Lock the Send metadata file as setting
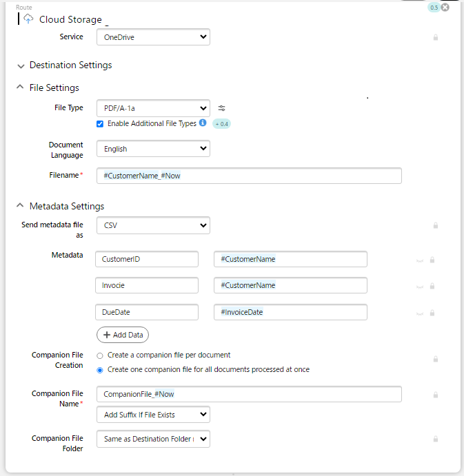Image resolution: width=464 pixels, height=476 pixels. (x=436, y=225)
